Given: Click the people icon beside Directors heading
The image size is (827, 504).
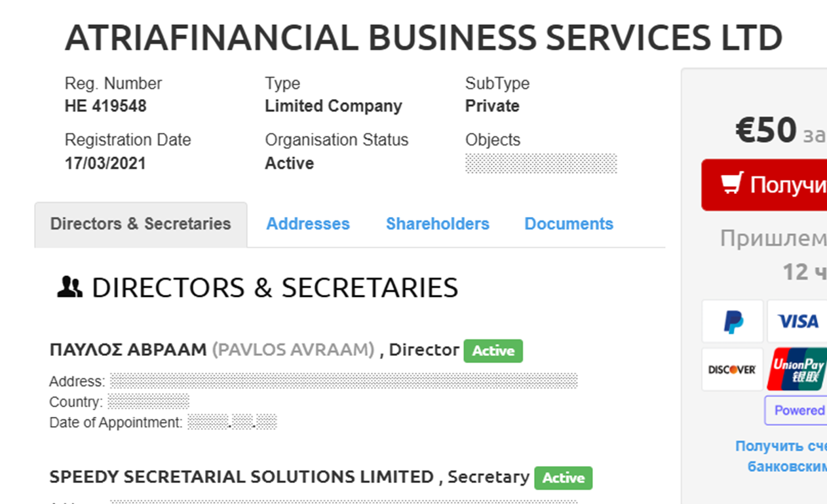Looking at the screenshot, I should point(69,288).
